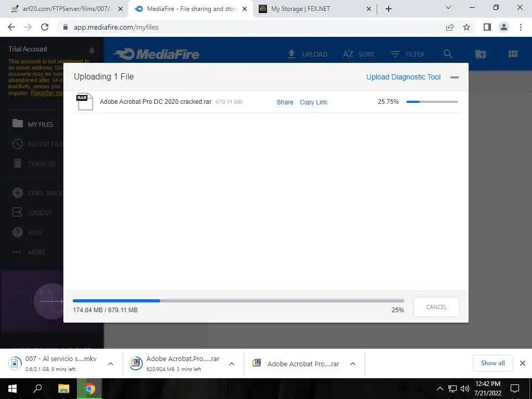Click the MediaFire logo

[156, 54]
